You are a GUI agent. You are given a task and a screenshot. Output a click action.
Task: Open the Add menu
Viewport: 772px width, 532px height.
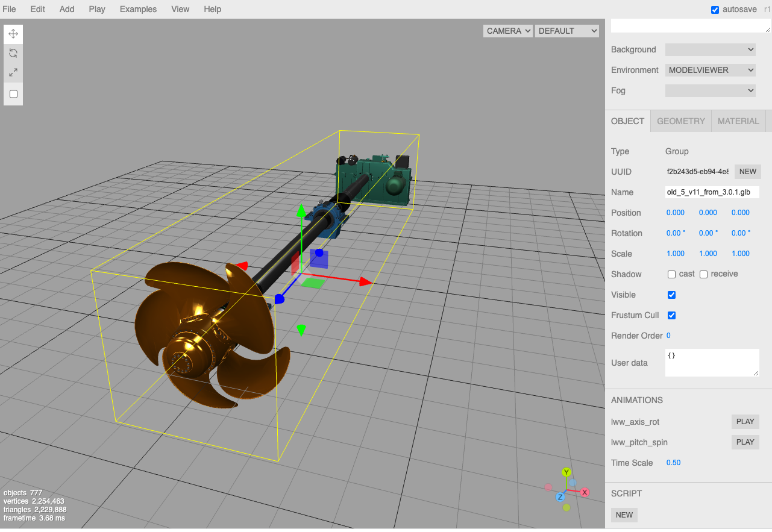67,9
